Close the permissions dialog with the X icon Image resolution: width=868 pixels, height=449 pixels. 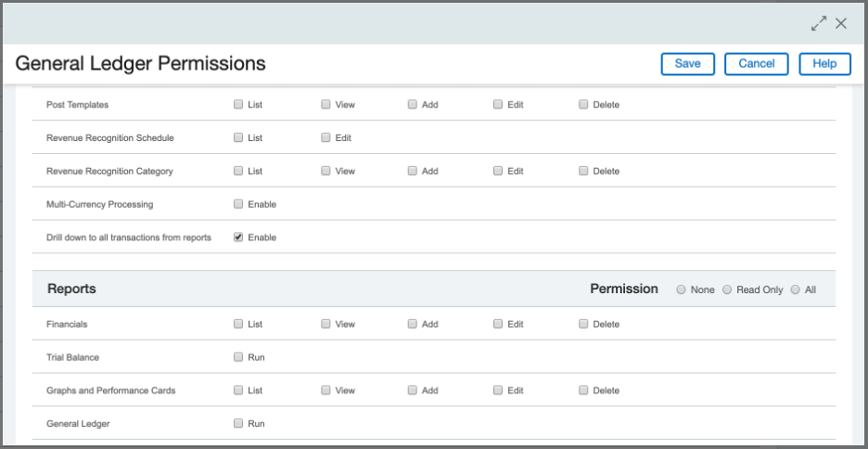click(841, 23)
